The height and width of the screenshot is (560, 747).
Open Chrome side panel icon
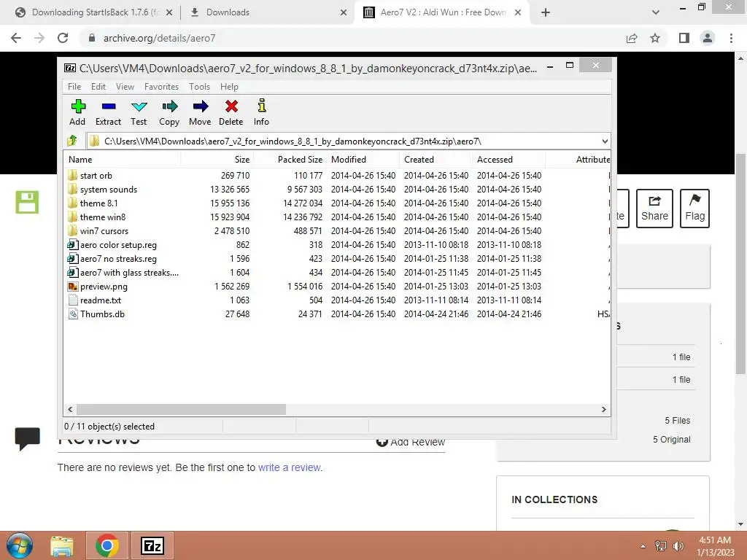pos(684,38)
